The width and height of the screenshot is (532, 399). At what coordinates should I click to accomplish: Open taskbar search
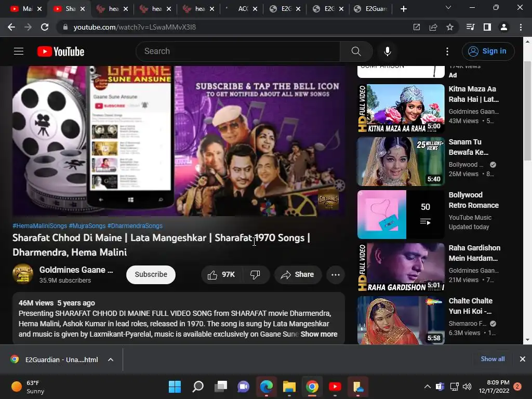pos(198,387)
